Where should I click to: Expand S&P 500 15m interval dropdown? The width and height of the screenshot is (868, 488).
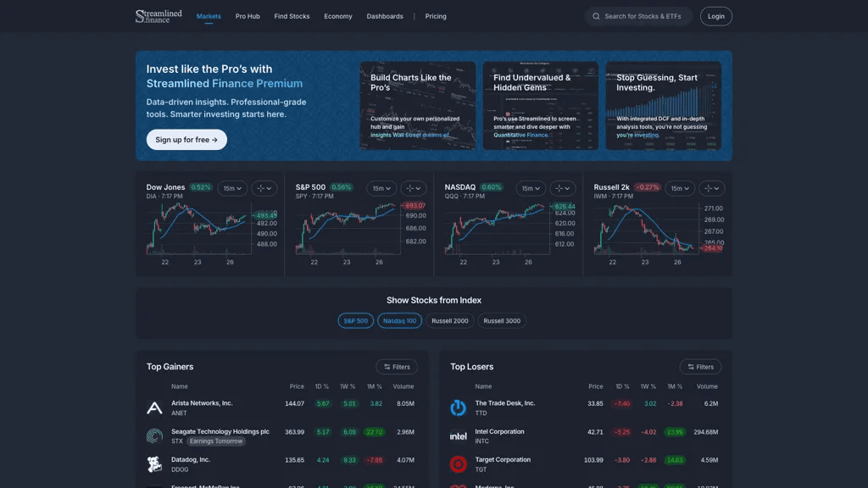click(381, 188)
